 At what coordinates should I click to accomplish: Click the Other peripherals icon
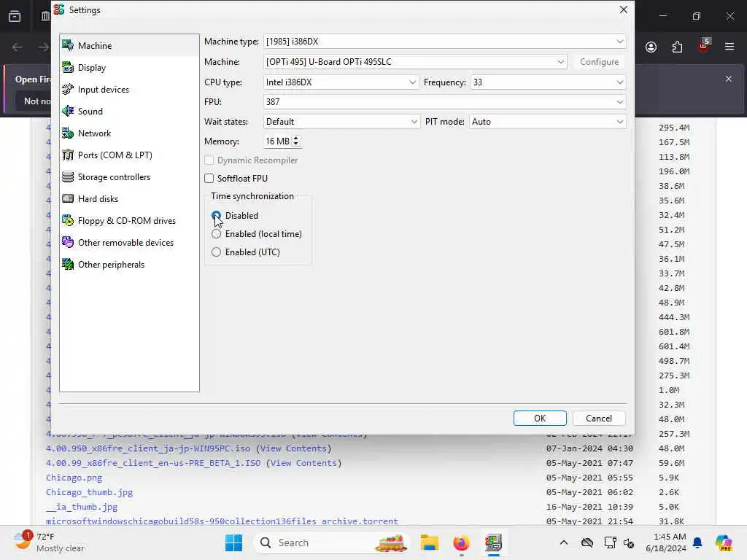(68, 265)
